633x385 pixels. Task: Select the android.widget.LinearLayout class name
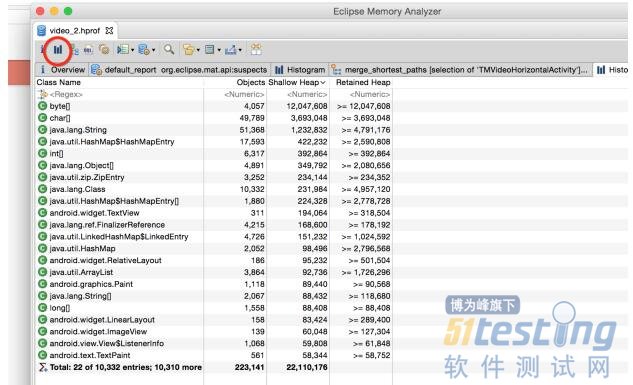coord(102,320)
